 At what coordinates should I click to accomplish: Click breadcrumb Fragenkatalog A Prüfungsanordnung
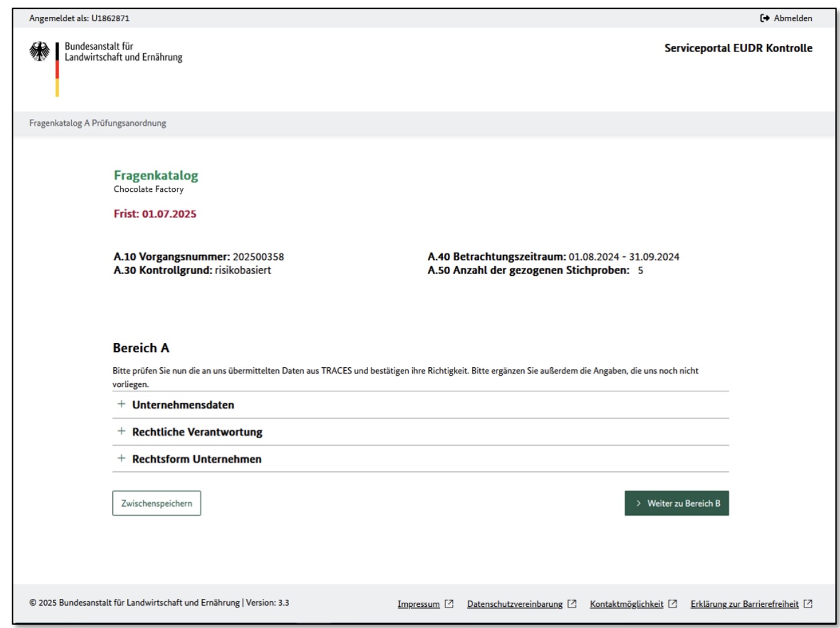(98, 123)
